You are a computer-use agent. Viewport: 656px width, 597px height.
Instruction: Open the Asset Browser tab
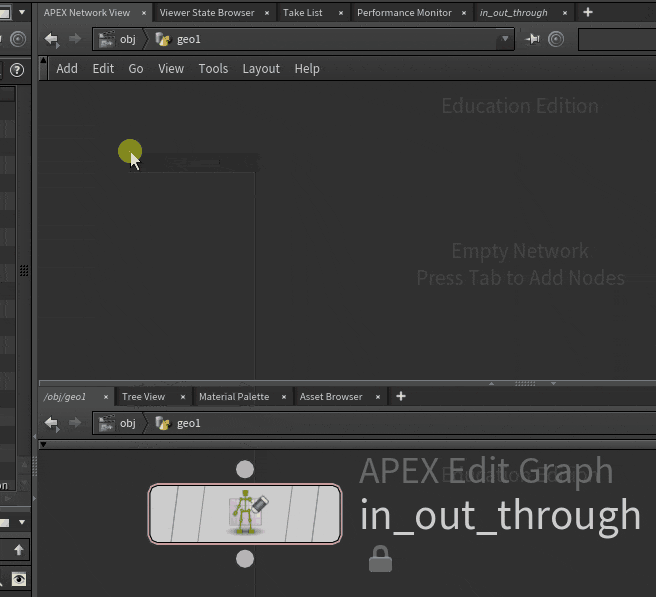tap(331, 397)
